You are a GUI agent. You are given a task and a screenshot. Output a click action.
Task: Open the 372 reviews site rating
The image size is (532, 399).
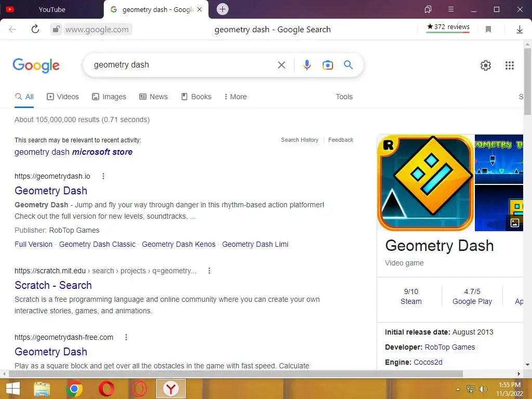point(448,27)
